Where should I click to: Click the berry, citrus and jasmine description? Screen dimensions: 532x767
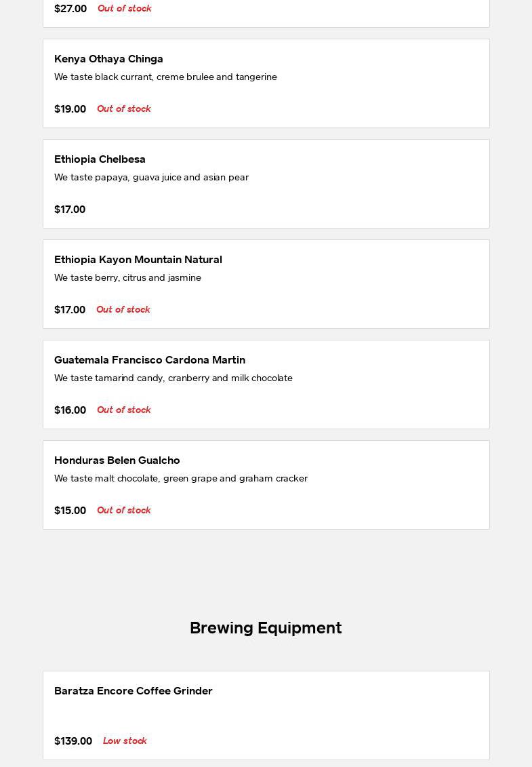pos(127,277)
